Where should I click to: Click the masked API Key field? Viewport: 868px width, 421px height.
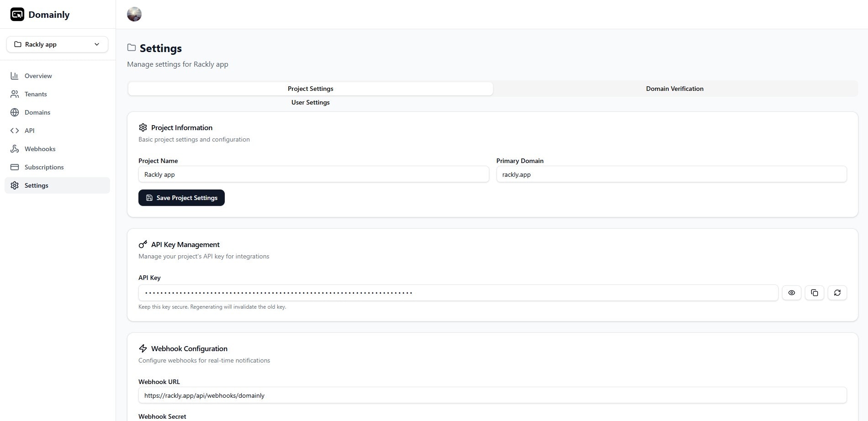[x=458, y=293]
